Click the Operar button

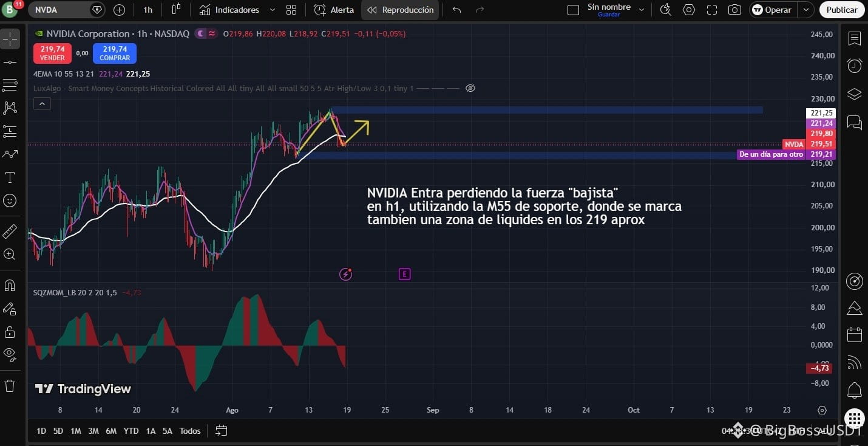point(773,10)
